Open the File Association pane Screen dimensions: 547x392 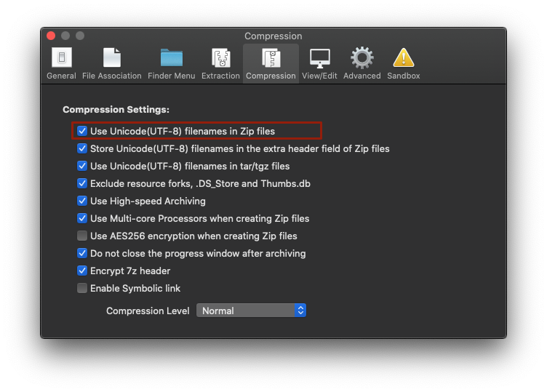tap(111, 63)
